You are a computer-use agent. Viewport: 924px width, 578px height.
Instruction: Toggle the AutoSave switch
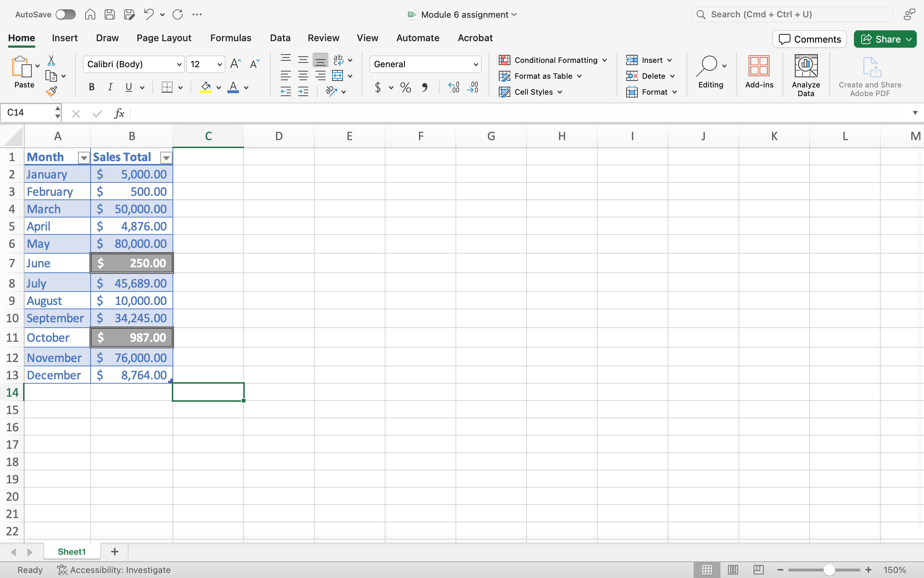[x=65, y=14]
